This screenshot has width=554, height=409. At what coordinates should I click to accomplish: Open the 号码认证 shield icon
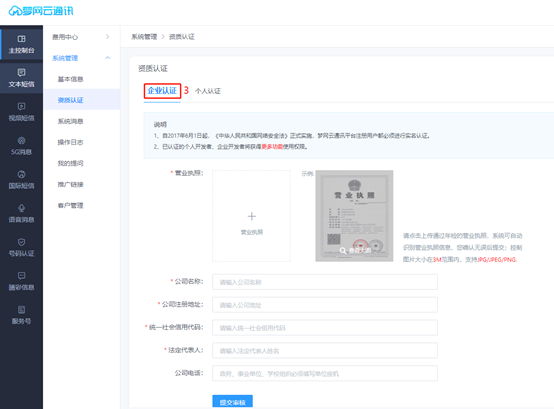pyautogui.click(x=21, y=242)
